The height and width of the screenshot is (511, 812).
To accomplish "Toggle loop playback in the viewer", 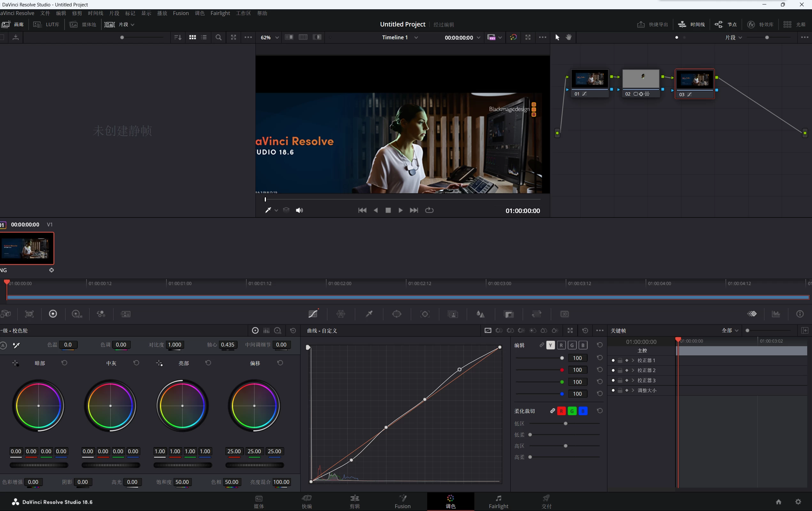I will 429,210.
